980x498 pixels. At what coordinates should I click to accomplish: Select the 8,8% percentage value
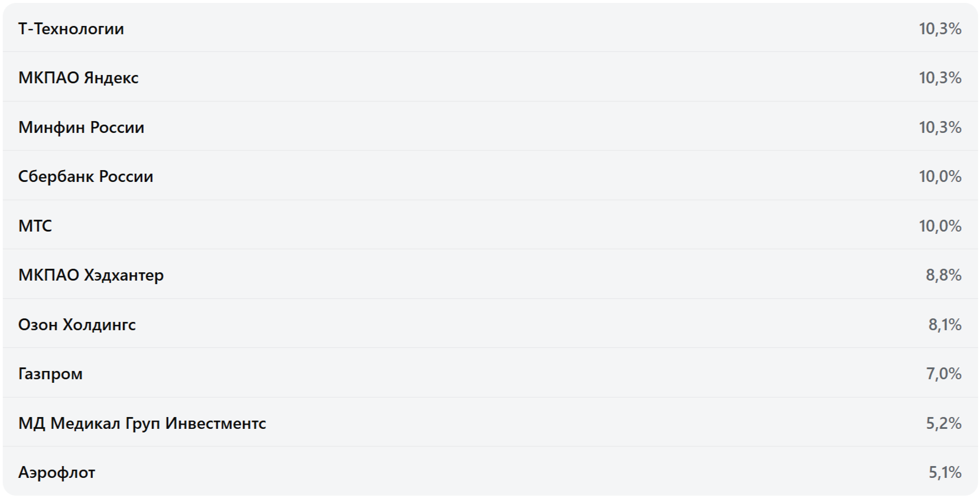coord(943,275)
